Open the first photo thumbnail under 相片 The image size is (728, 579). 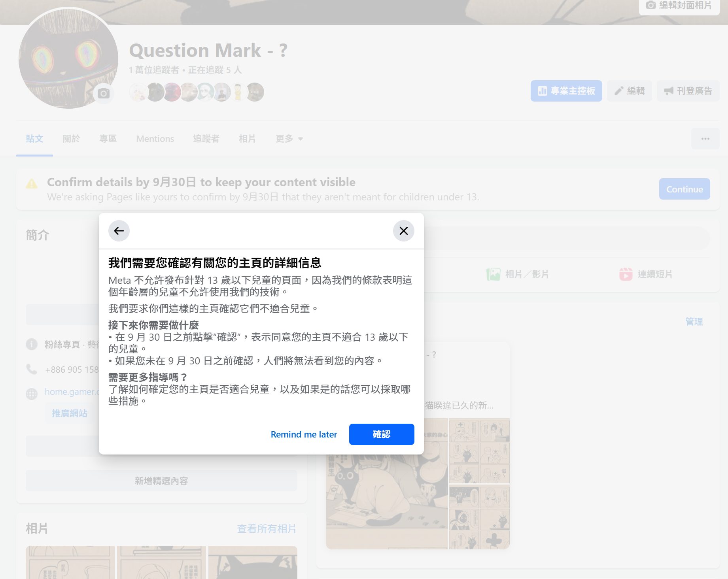pos(70,562)
